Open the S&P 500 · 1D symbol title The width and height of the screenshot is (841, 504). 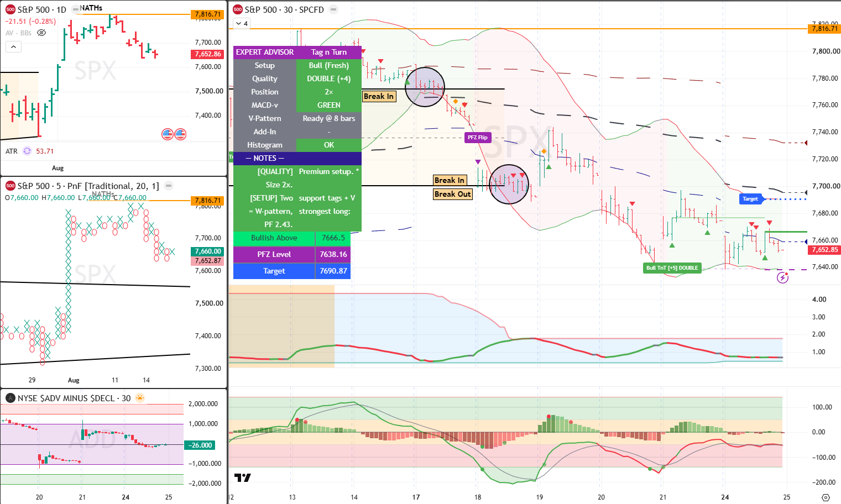[x=41, y=9]
